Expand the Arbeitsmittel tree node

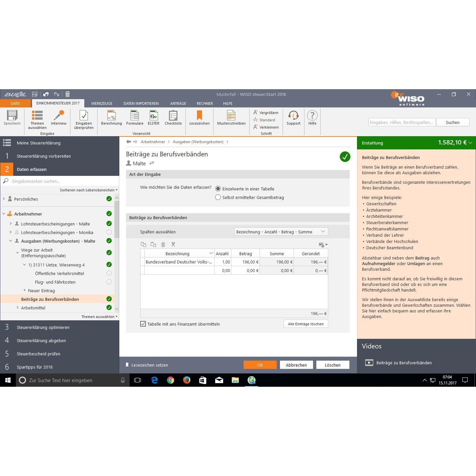coord(18,308)
